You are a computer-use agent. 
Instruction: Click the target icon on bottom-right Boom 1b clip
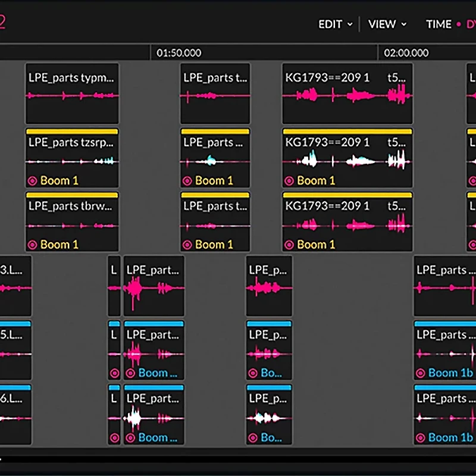(x=422, y=437)
